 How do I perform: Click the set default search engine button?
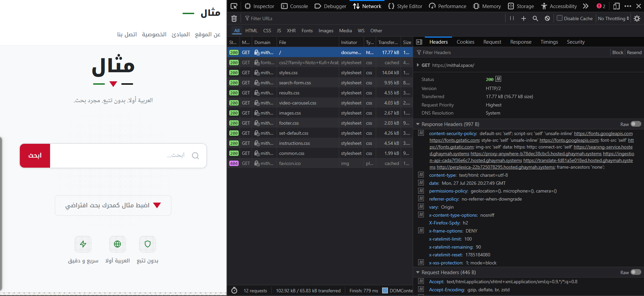tap(113, 205)
